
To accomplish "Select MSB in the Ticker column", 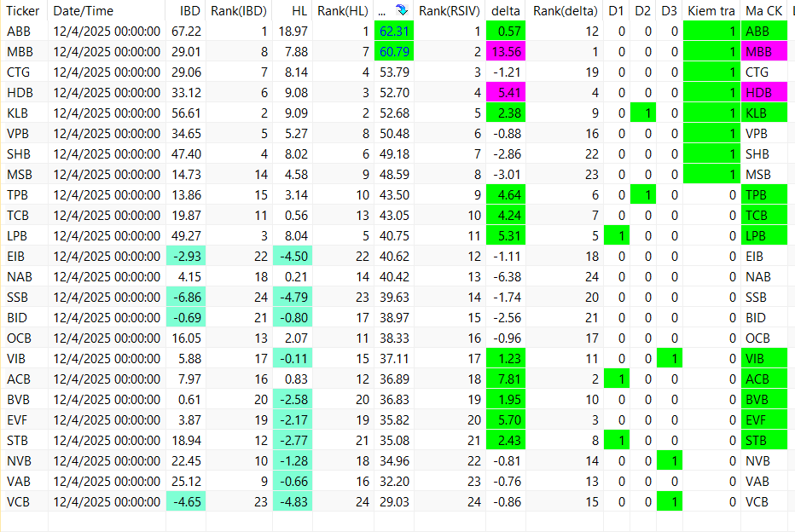I will point(20,175).
